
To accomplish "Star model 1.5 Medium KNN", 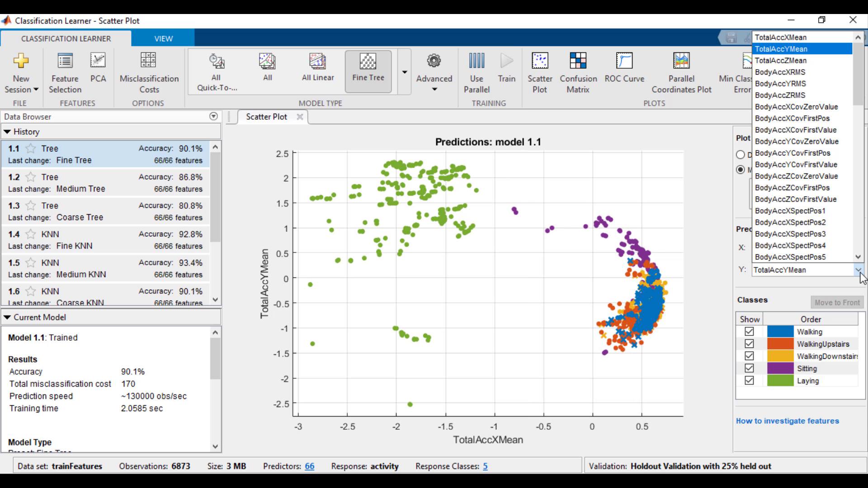I will tap(31, 263).
